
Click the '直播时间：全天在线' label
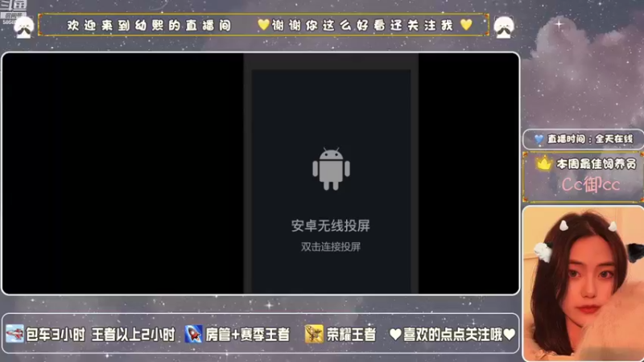[590, 139]
